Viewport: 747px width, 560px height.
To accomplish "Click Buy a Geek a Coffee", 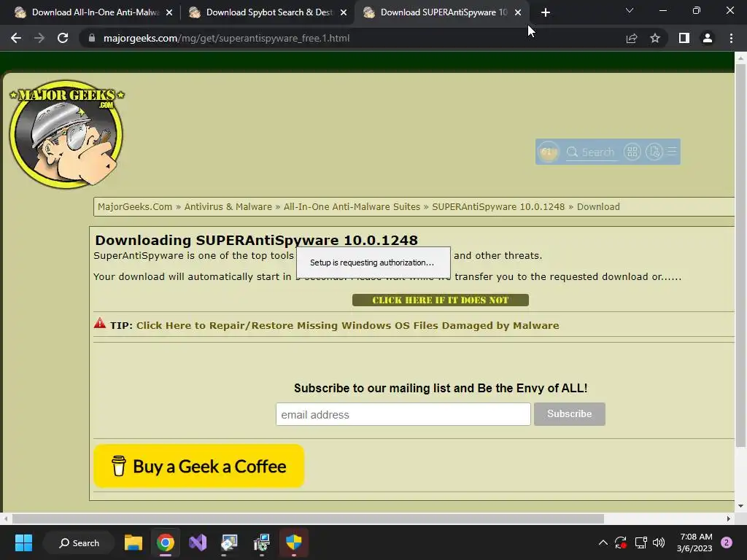I will tap(199, 466).
